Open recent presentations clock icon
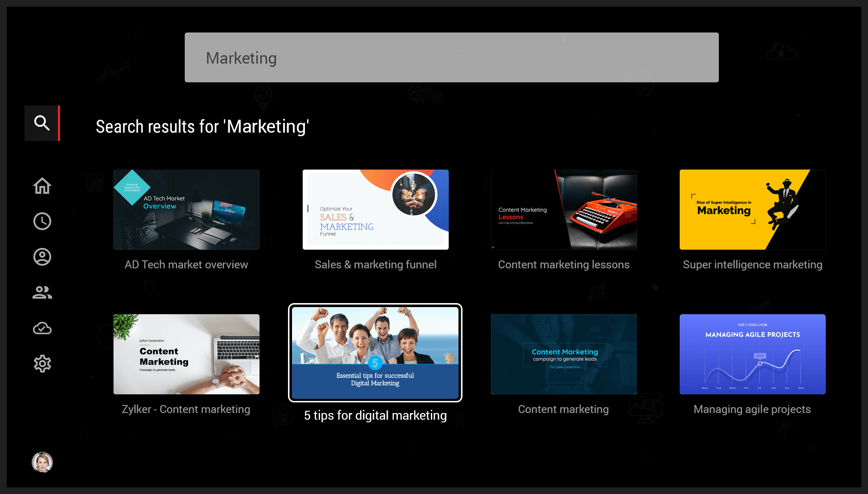This screenshot has height=494, width=868. tap(42, 221)
